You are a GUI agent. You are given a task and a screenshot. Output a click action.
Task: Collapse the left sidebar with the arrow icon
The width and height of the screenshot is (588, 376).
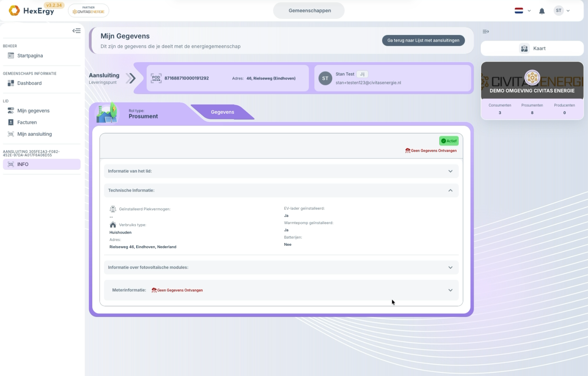point(77,31)
